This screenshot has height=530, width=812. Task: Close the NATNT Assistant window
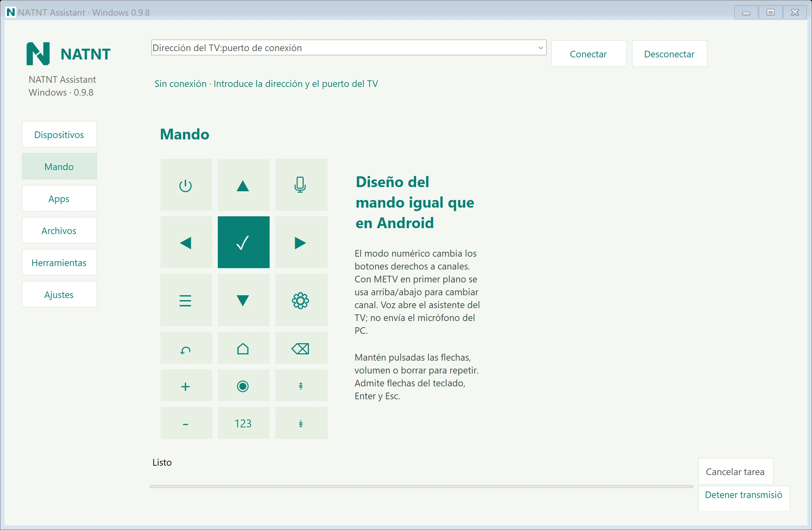(795, 13)
